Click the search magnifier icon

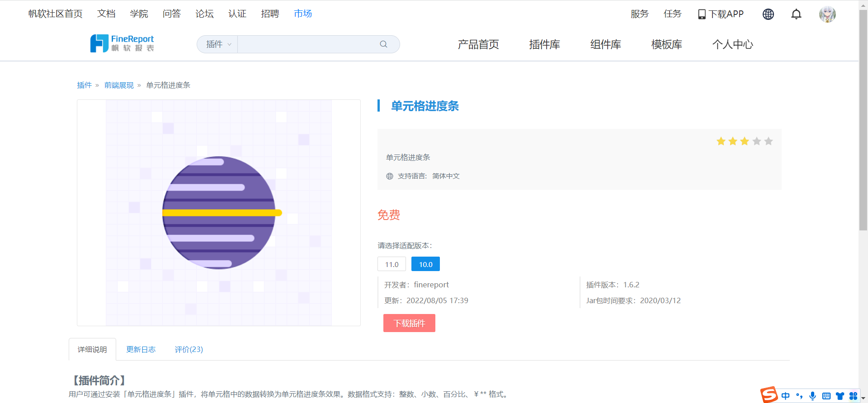(x=383, y=44)
